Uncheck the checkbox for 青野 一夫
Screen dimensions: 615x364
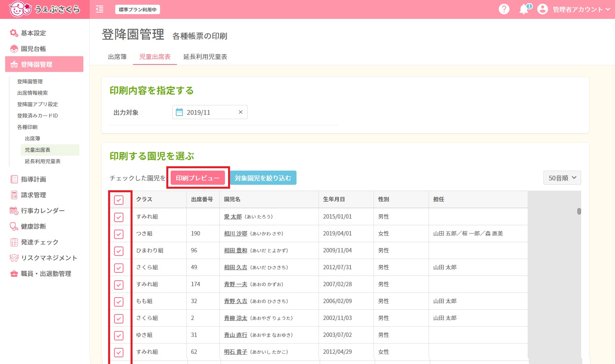point(119,285)
